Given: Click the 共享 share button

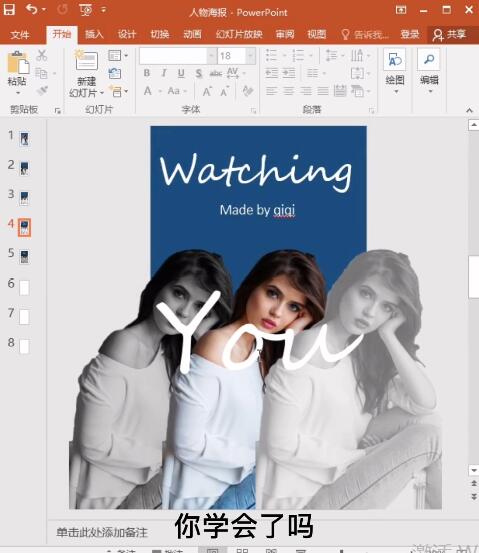Looking at the screenshot, I should pos(449,35).
